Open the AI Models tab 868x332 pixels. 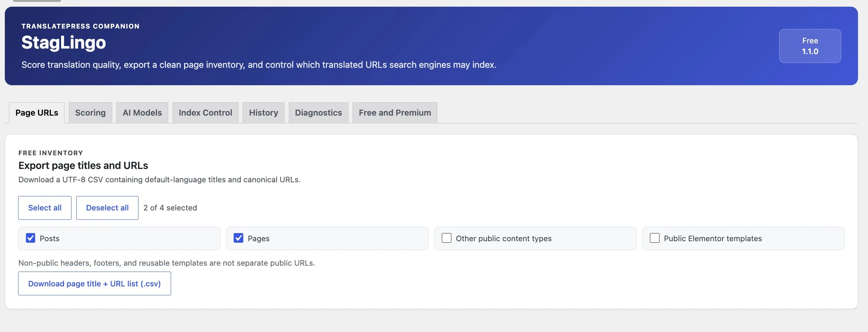coord(142,113)
